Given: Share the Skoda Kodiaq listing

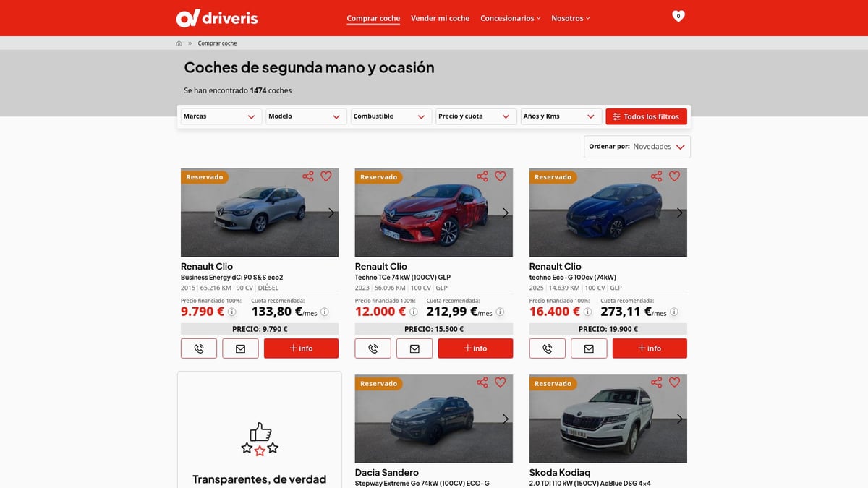Looking at the screenshot, I should coord(656,382).
